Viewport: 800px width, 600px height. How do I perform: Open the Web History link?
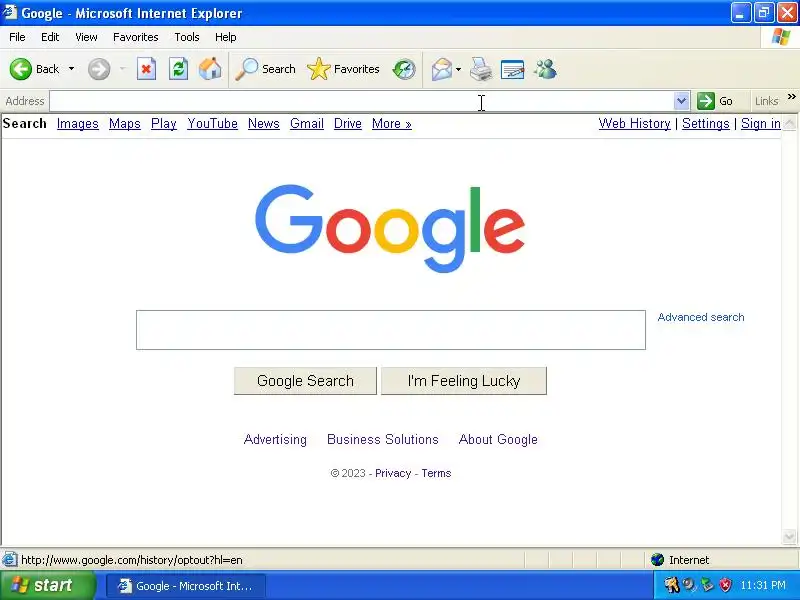[634, 123]
